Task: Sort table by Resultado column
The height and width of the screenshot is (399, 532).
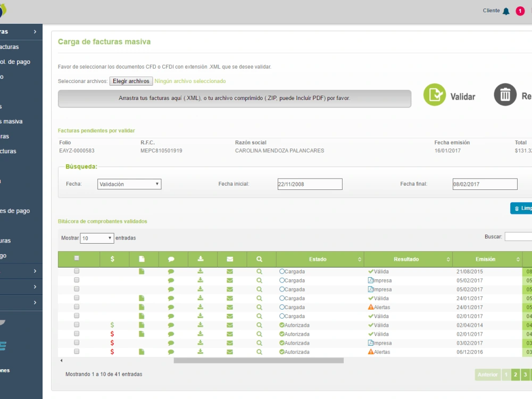Action: coord(408,259)
